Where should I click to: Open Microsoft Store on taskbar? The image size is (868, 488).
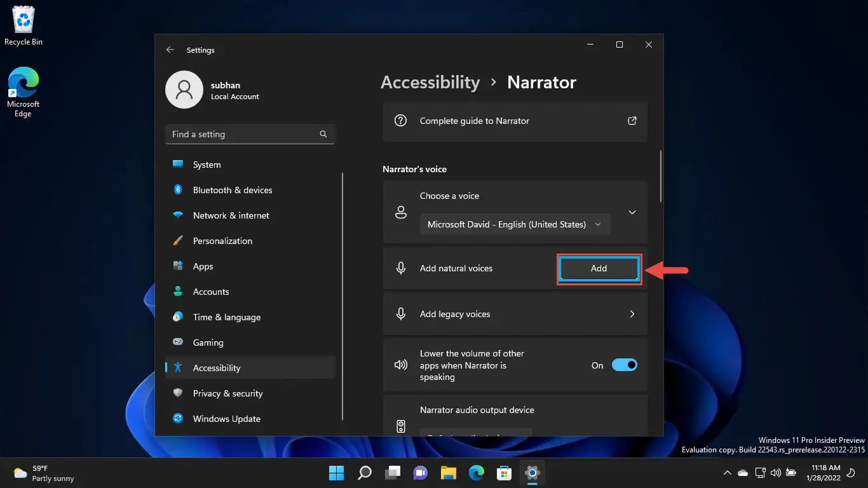(505, 473)
